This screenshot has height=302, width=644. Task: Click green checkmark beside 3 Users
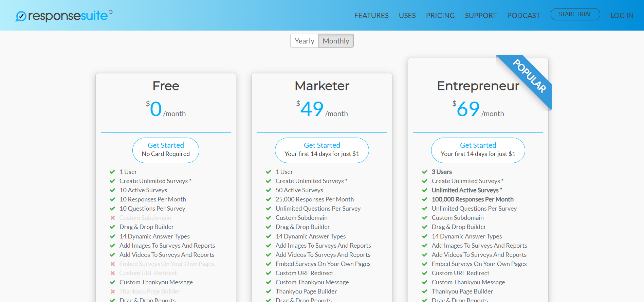(x=424, y=172)
